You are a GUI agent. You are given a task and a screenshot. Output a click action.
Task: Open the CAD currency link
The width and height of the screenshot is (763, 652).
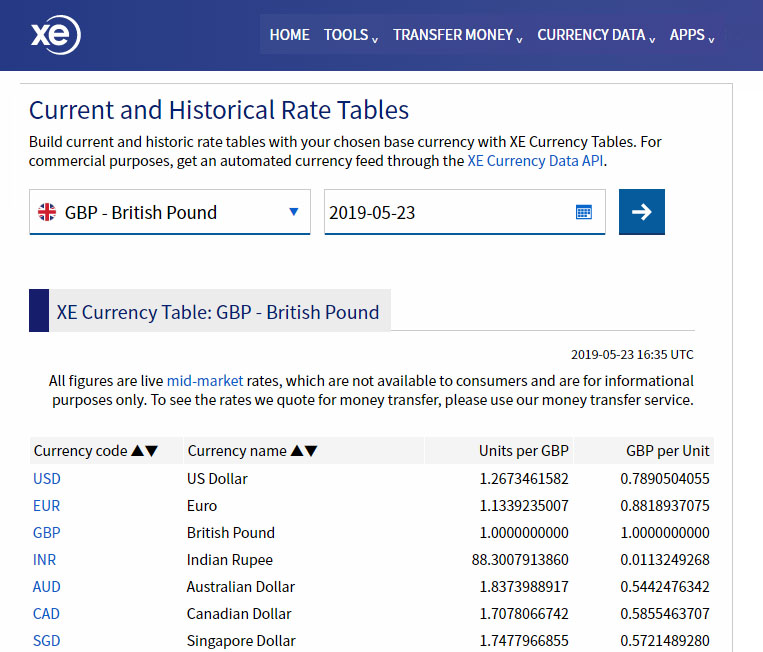coord(46,614)
